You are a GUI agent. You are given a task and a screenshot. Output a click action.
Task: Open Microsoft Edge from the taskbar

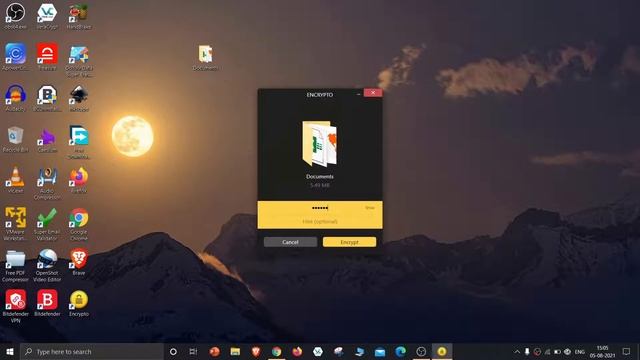click(x=401, y=351)
